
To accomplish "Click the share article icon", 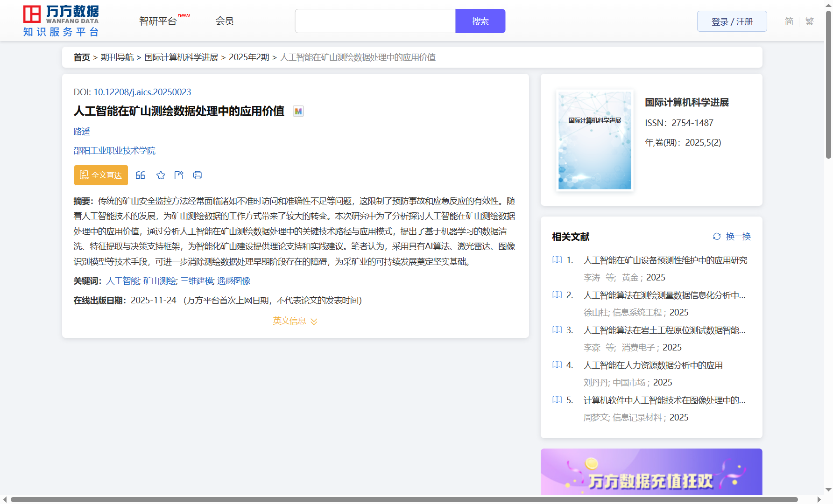I will pyautogui.click(x=179, y=175).
